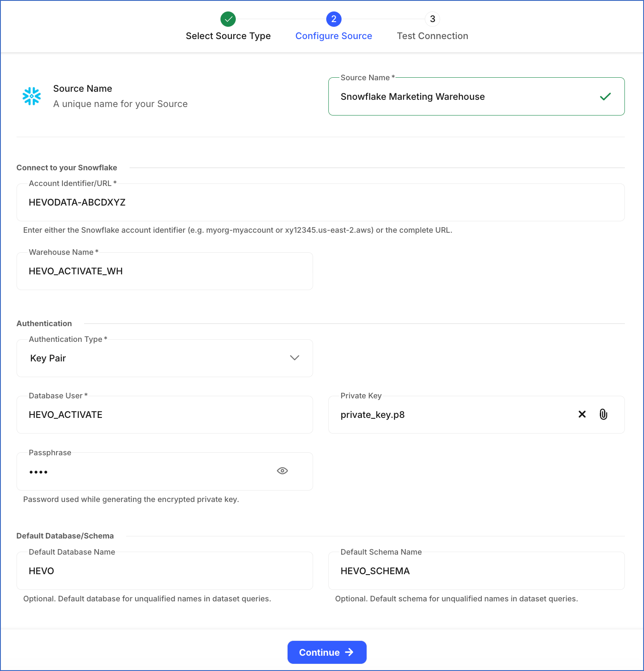
Task: Click the Continue button
Action: (327, 652)
